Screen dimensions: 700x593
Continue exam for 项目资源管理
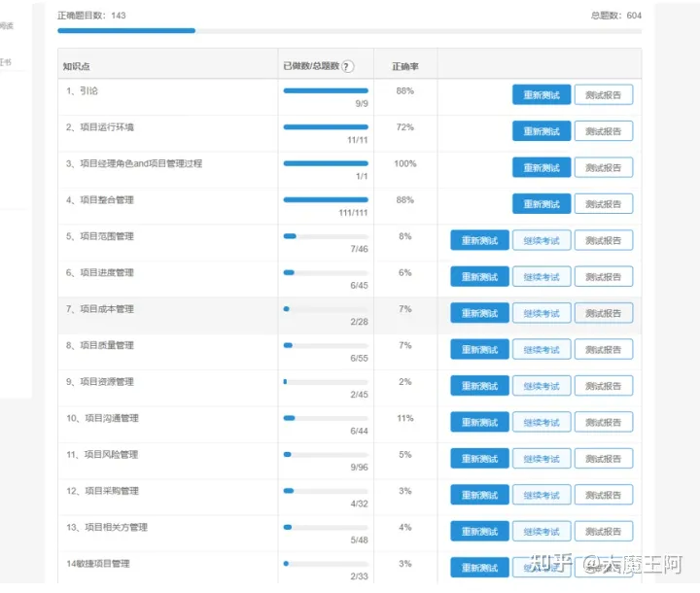[x=542, y=386]
